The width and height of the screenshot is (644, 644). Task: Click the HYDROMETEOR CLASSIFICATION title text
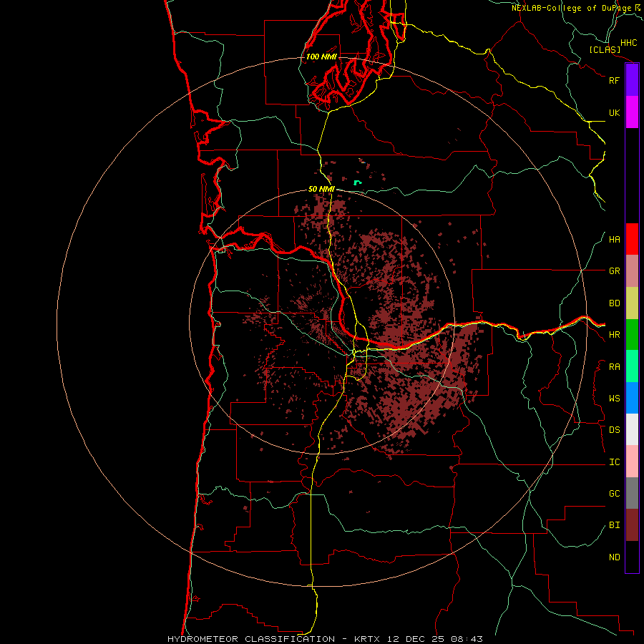[x=251, y=639]
